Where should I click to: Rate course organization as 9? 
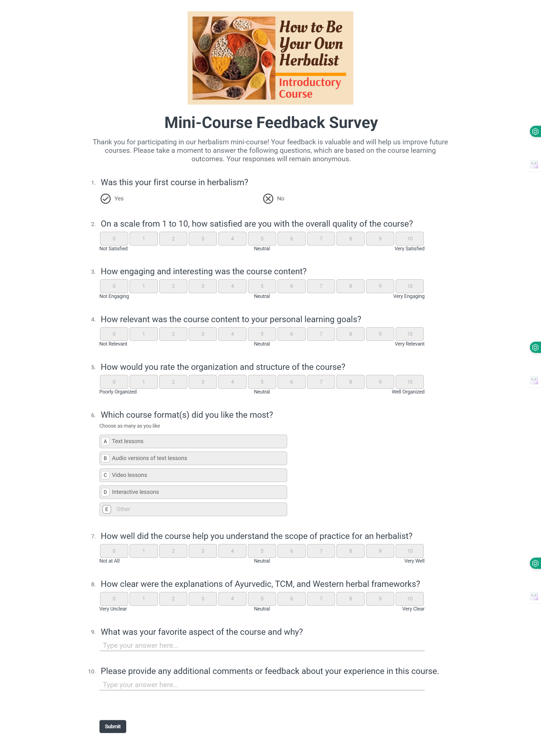380,382
